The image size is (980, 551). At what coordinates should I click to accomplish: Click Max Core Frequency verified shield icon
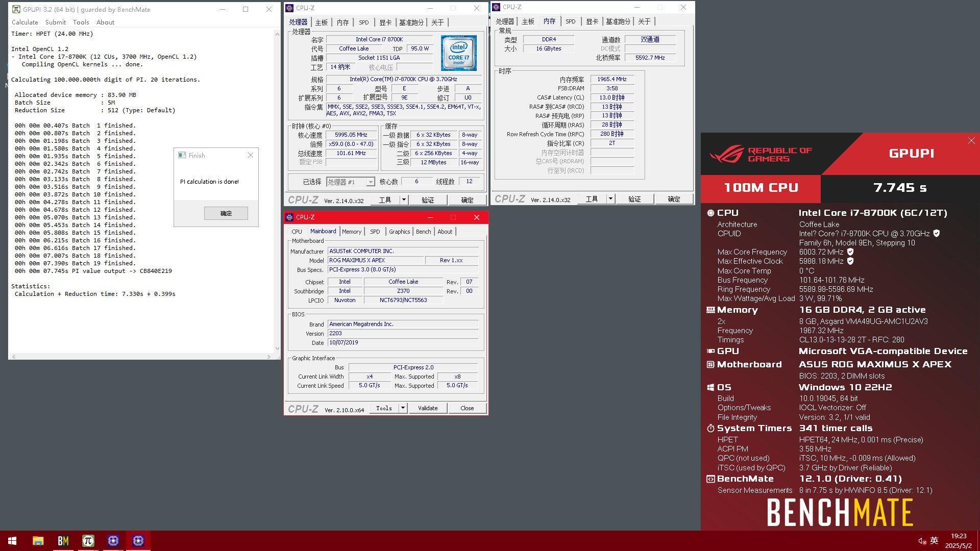pyautogui.click(x=850, y=252)
